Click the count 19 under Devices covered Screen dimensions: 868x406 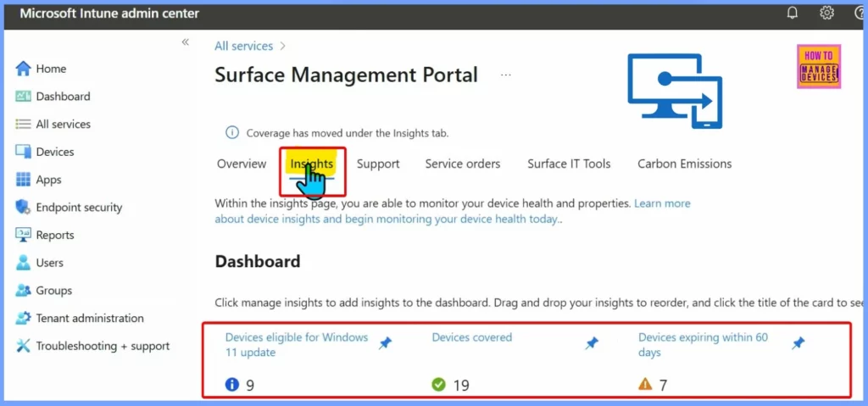coord(461,385)
